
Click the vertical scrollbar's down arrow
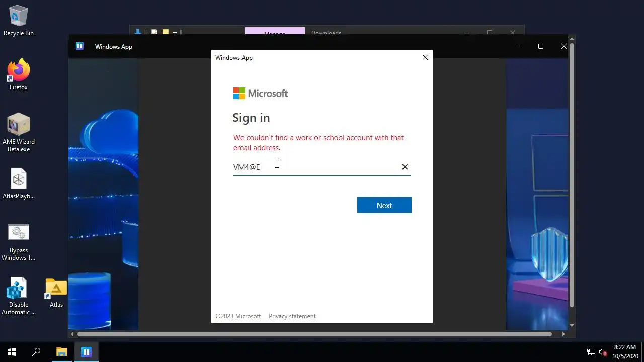point(572,326)
